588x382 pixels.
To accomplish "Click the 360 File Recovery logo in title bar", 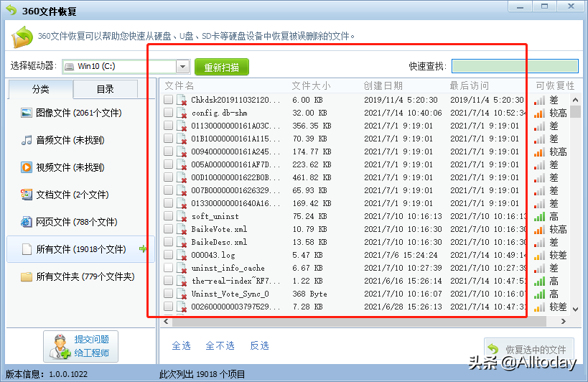I will tap(11, 10).
